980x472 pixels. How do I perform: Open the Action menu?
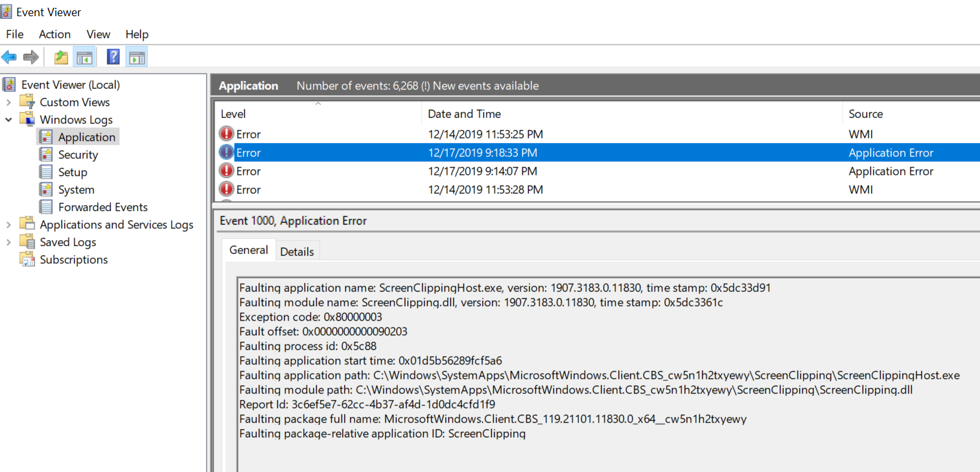[x=54, y=34]
